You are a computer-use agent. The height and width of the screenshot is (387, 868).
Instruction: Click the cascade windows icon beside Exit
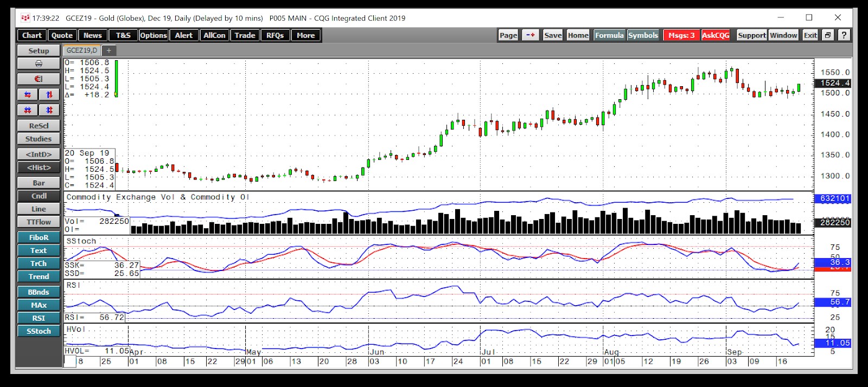click(828, 35)
